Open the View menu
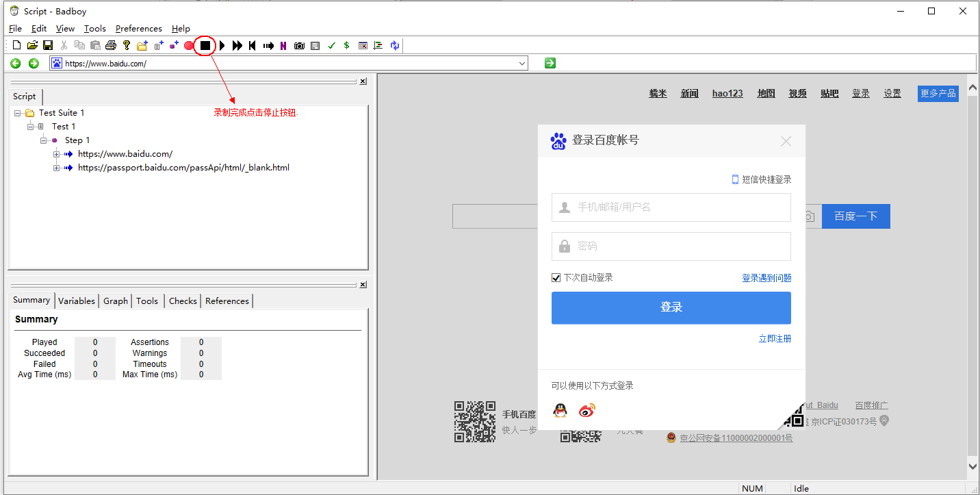This screenshot has width=980, height=495. pos(65,29)
